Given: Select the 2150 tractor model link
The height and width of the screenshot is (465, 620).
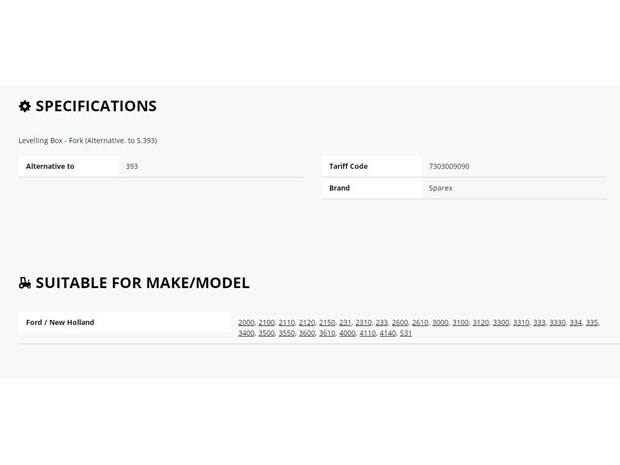Looking at the screenshot, I should click(327, 323).
